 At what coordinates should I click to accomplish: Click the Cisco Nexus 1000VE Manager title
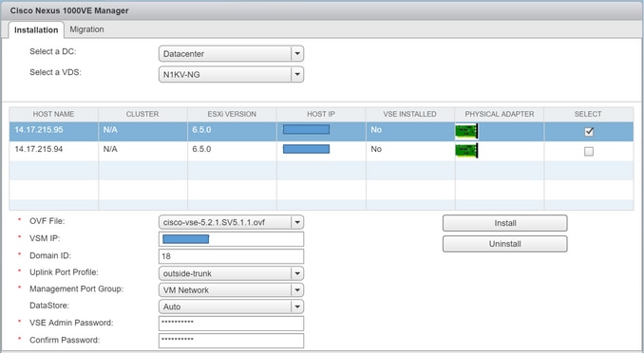pyautogui.click(x=69, y=10)
